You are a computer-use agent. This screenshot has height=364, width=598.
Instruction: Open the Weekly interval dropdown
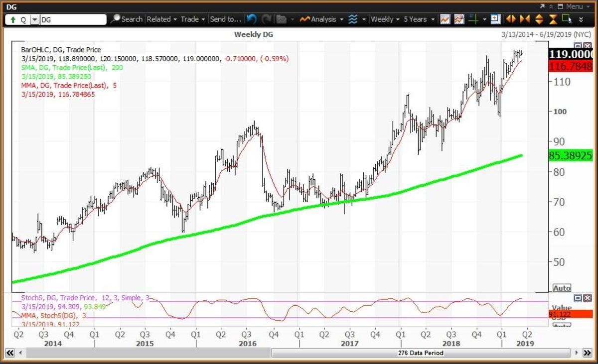click(x=385, y=19)
